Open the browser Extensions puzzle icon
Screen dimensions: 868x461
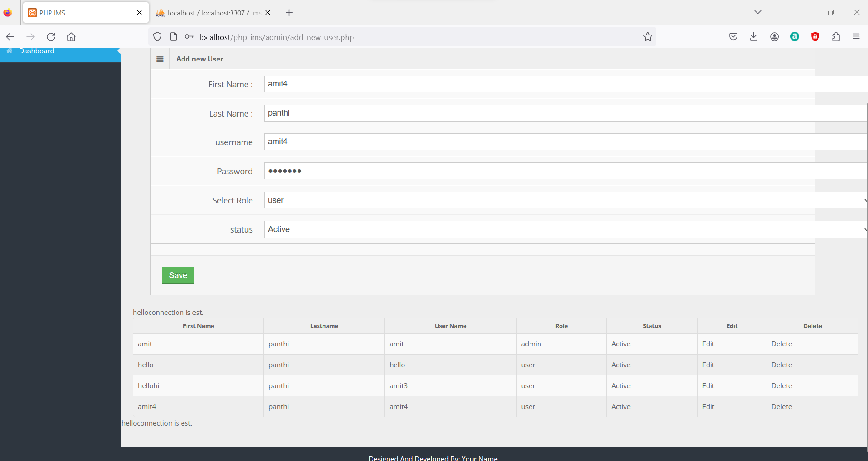(x=835, y=37)
